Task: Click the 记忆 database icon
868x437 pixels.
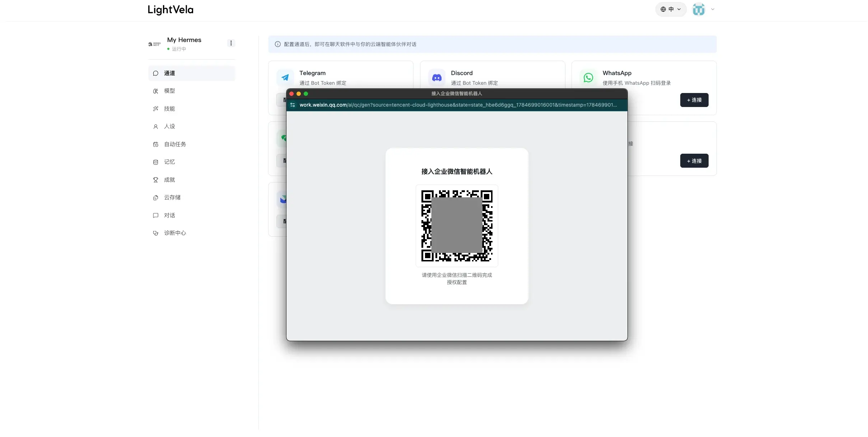Action: [x=155, y=162]
